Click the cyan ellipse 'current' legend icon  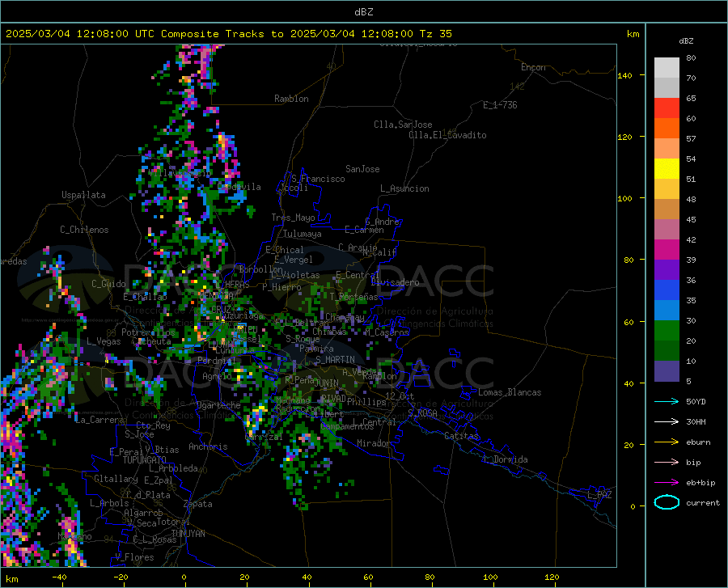[667, 502]
